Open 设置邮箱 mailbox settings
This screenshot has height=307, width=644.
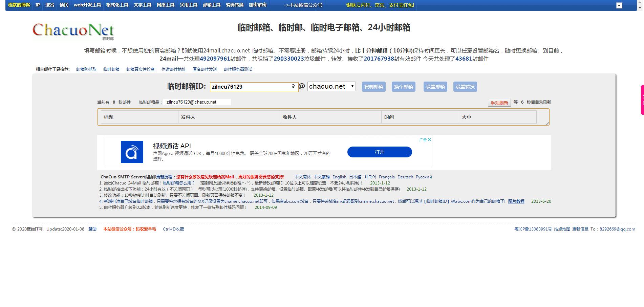[435, 87]
